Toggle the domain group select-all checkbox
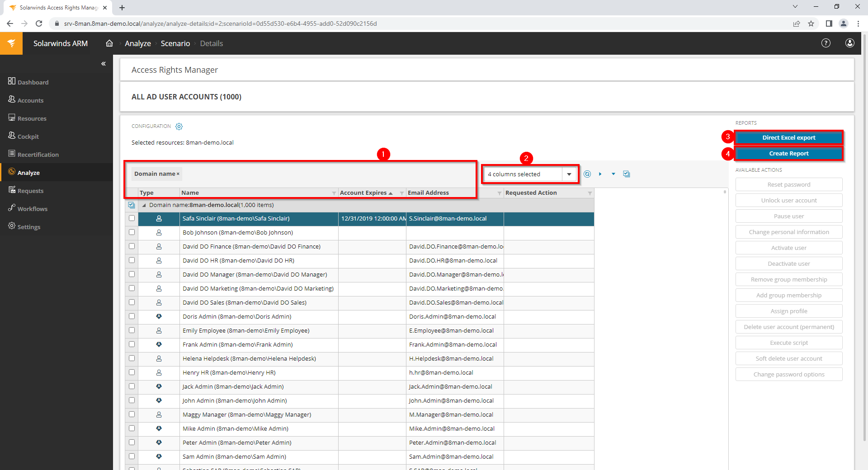This screenshot has height=470, width=868. pyautogui.click(x=132, y=205)
